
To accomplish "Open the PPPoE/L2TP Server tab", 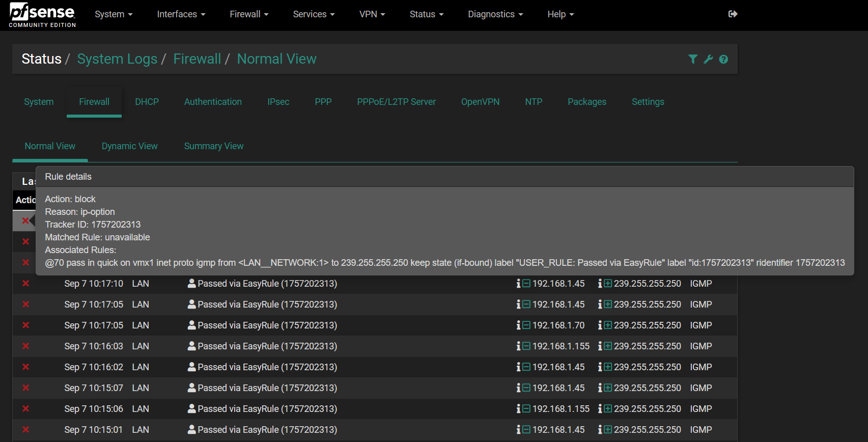I will coord(397,102).
